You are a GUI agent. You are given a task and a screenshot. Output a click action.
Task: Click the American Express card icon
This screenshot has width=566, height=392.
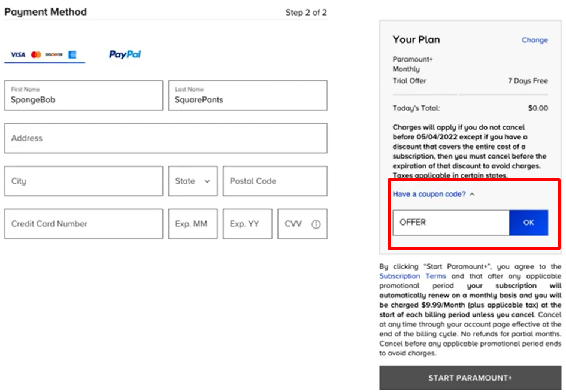point(72,54)
